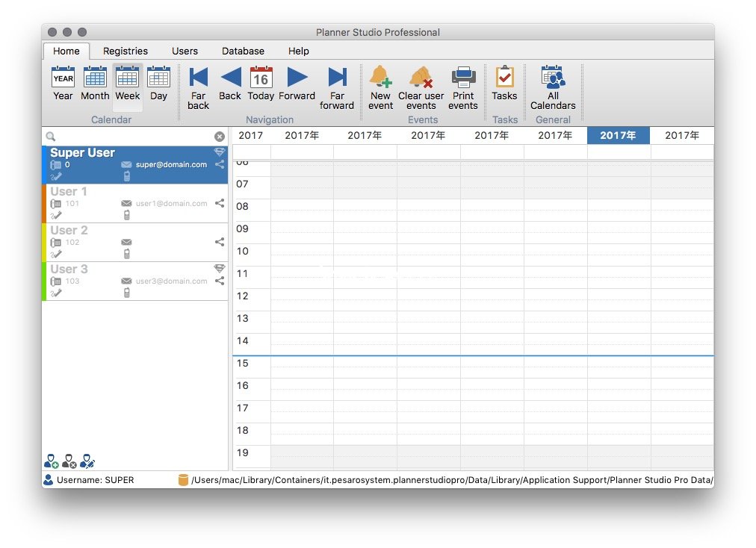Open the Tasks clipboard

(x=504, y=83)
